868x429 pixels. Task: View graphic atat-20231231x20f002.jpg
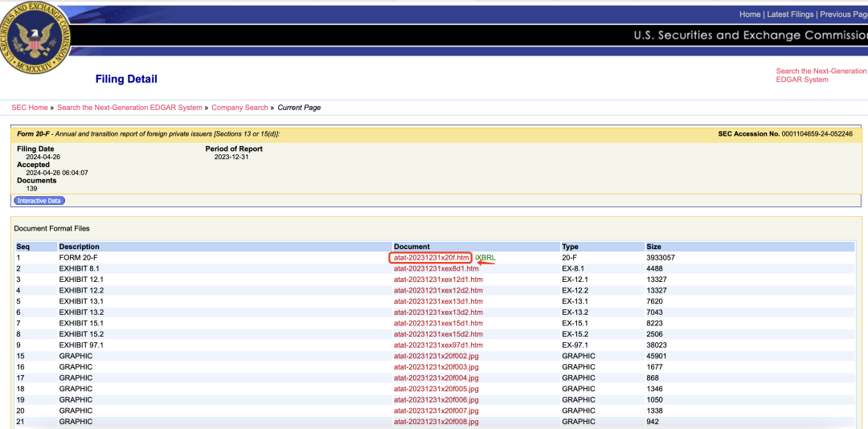436,356
